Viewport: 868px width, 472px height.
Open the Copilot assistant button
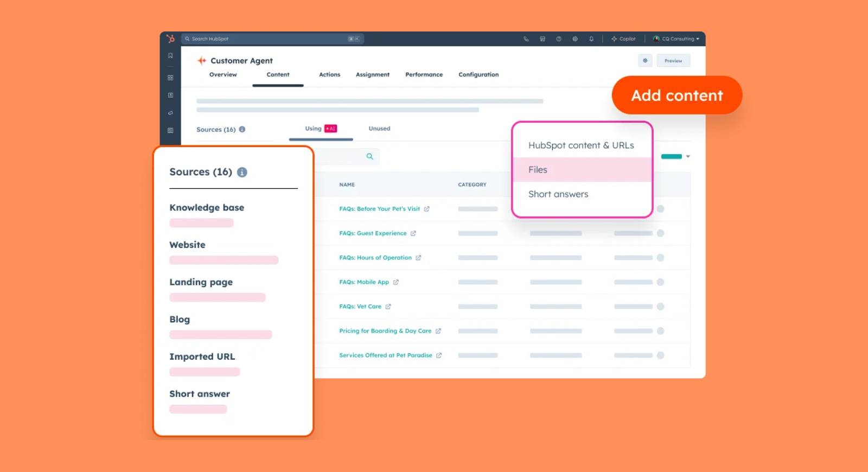[623, 39]
